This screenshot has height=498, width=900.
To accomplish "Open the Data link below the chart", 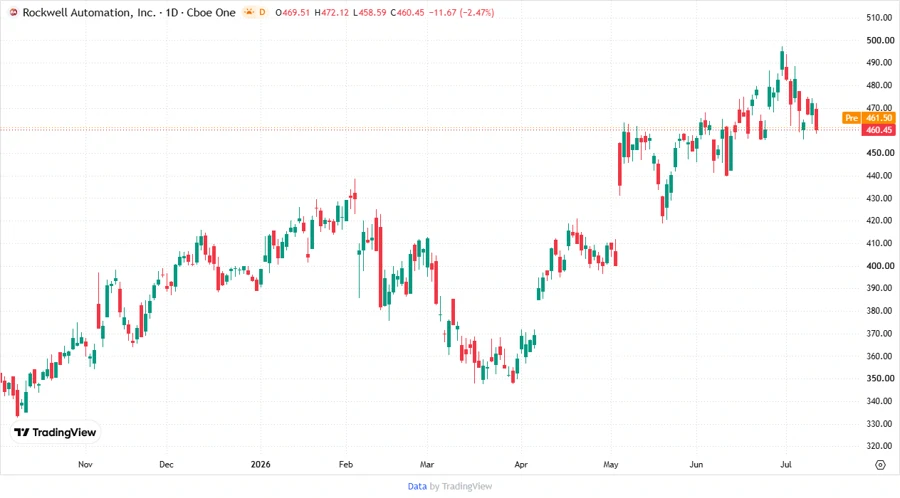I will coord(417,486).
